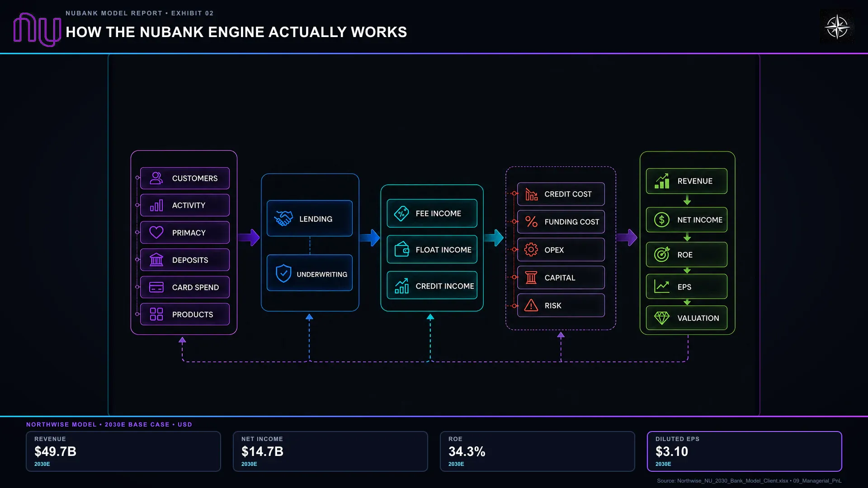This screenshot has height=488, width=868.
Task: Click the CARD SPEND label
Action: 195,287
